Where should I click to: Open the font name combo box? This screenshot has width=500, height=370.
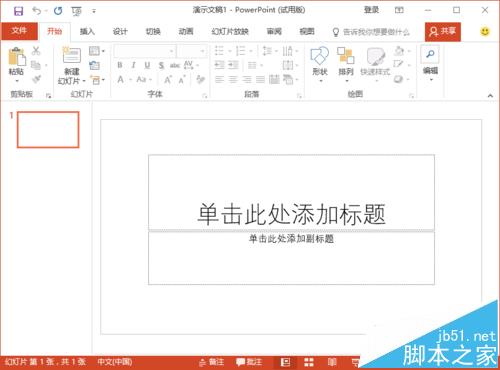tap(144, 51)
